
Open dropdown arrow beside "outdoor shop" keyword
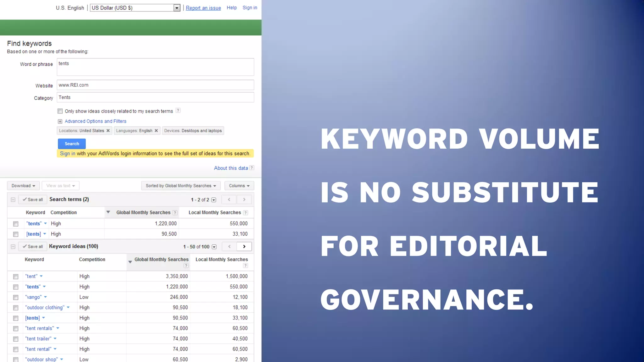[62, 359]
